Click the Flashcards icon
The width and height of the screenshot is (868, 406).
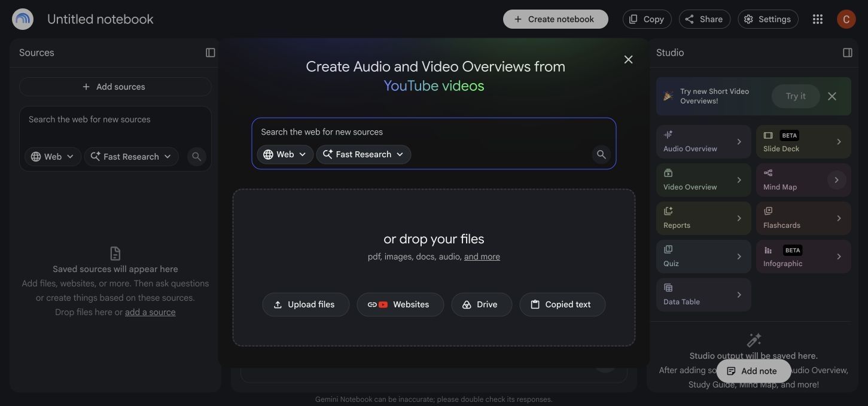768,210
